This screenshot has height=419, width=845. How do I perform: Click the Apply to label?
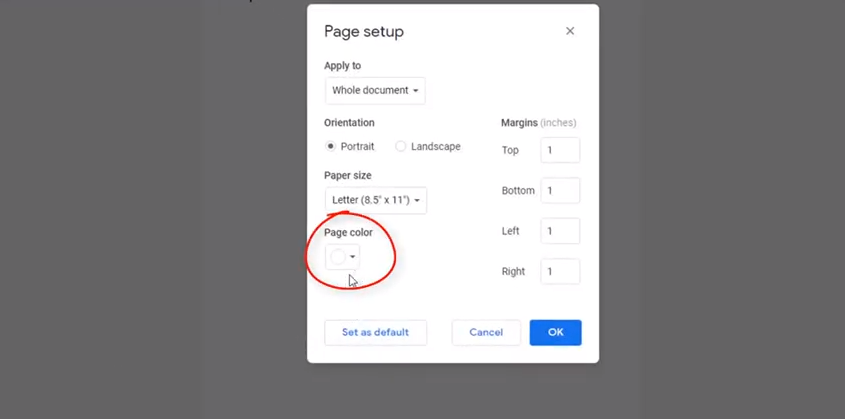(343, 66)
